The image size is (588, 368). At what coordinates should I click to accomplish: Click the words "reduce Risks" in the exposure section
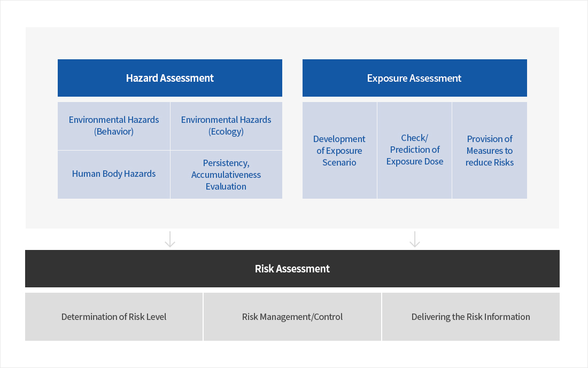(490, 162)
